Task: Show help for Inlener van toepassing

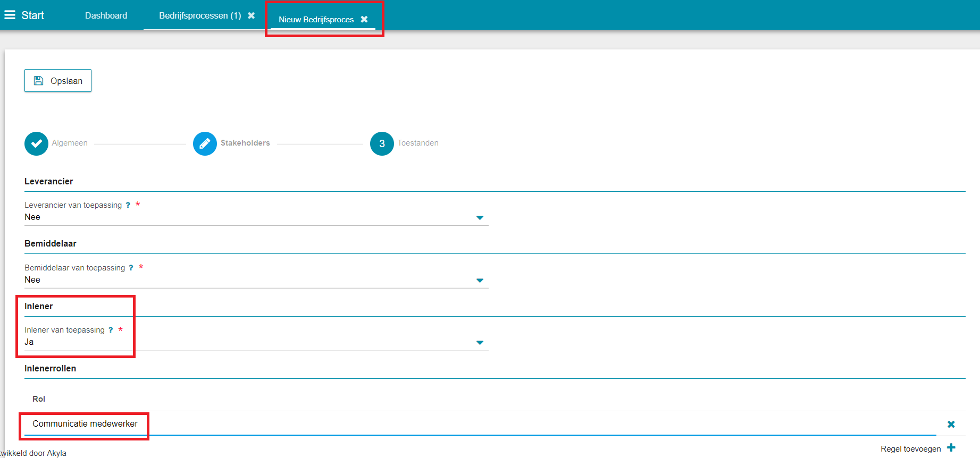Action: [x=111, y=330]
